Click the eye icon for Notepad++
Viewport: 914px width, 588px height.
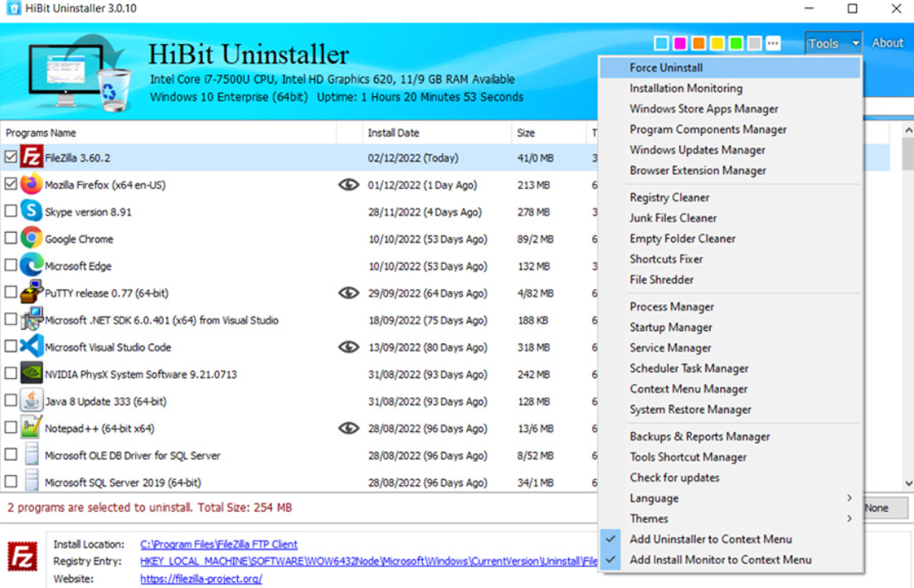point(348,428)
